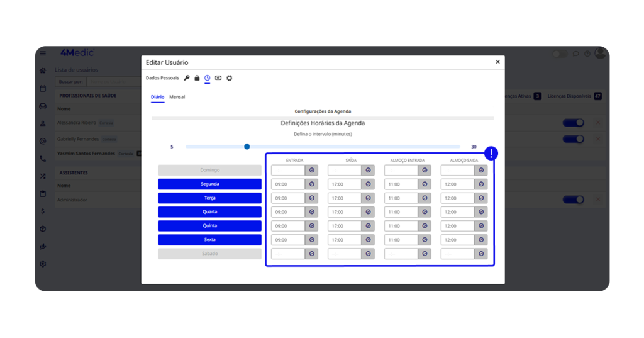Screen dimensions: 644x338
Task: Click the Quinta Almoço Entrada time field
Action: (401, 226)
